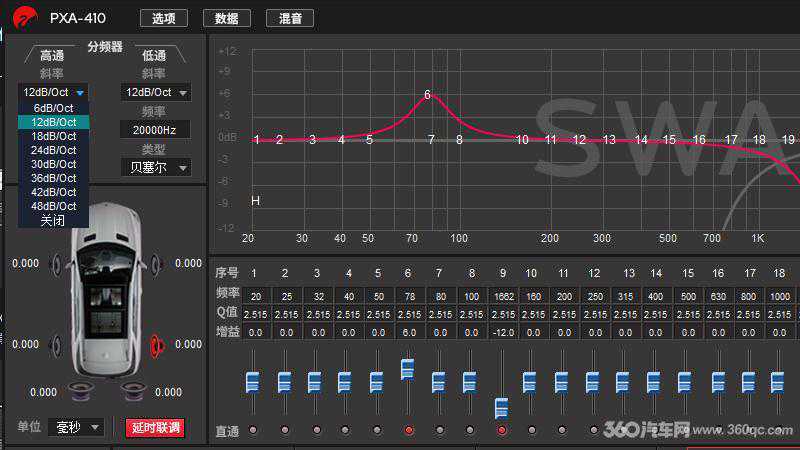Enable bypass (直通) for band 1

click(x=253, y=431)
